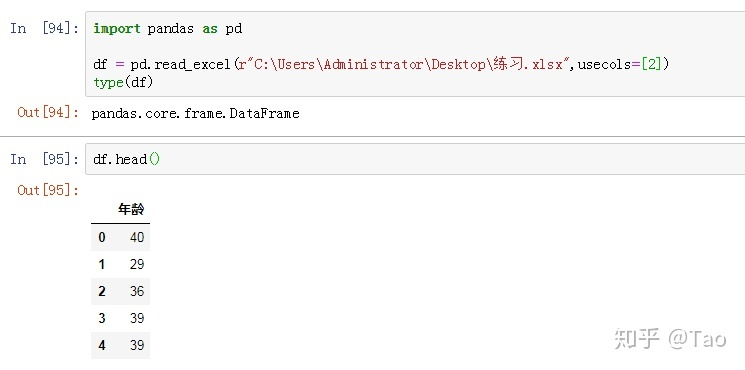Click row index 1 in the table
The image size is (745, 370).
tap(102, 264)
